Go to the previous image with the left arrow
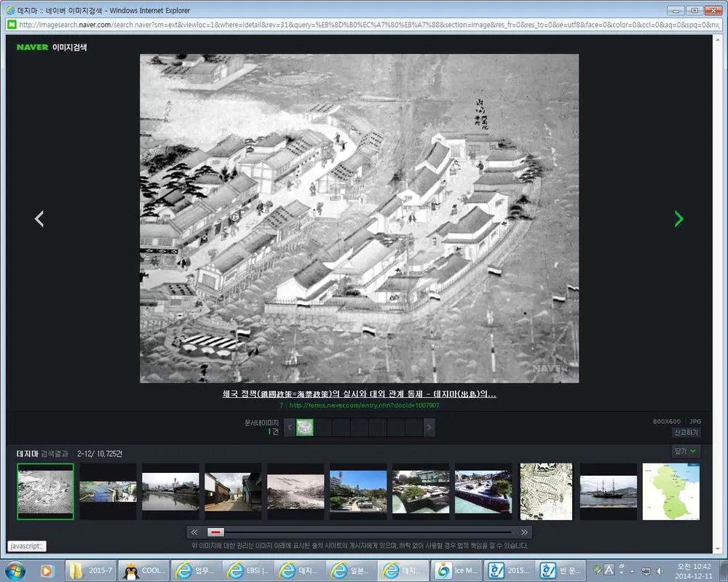 point(39,219)
